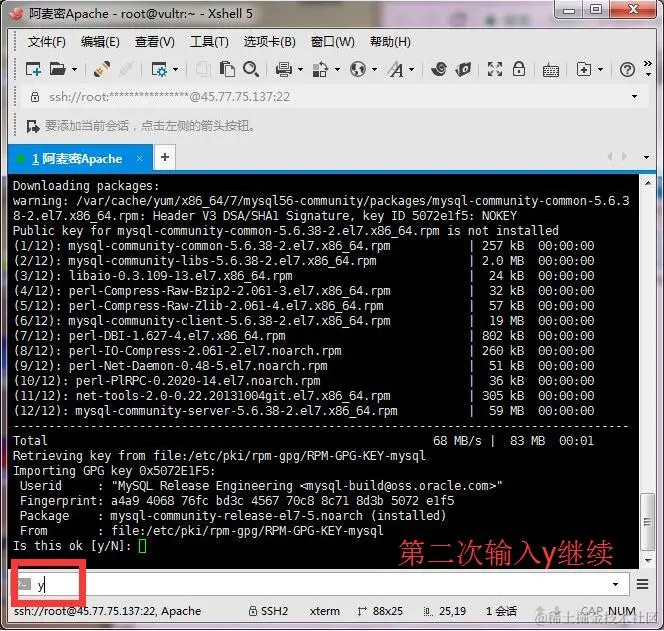
Task: Open session Properties gear icon
Action: click(x=159, y=69)
